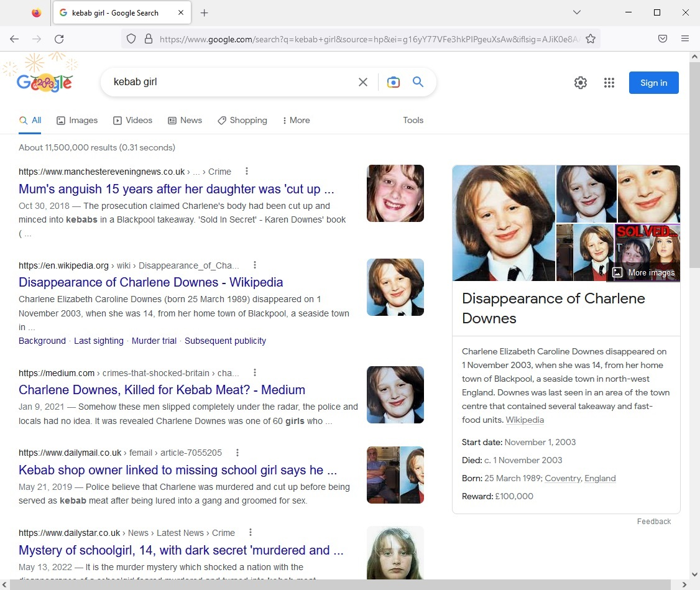The image size is (700, 590).
Task: Open Wikipedia source link in knowledge panel
Action: point(525,420)
